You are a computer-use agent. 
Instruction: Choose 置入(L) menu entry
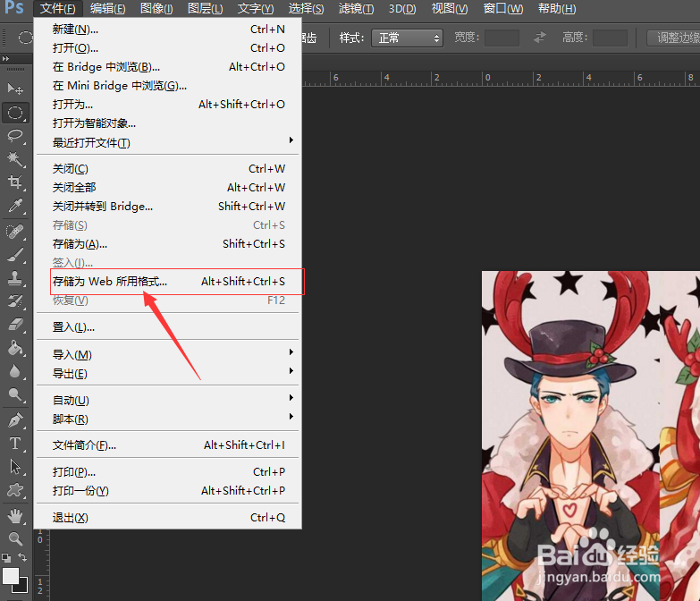coord(168,327)
